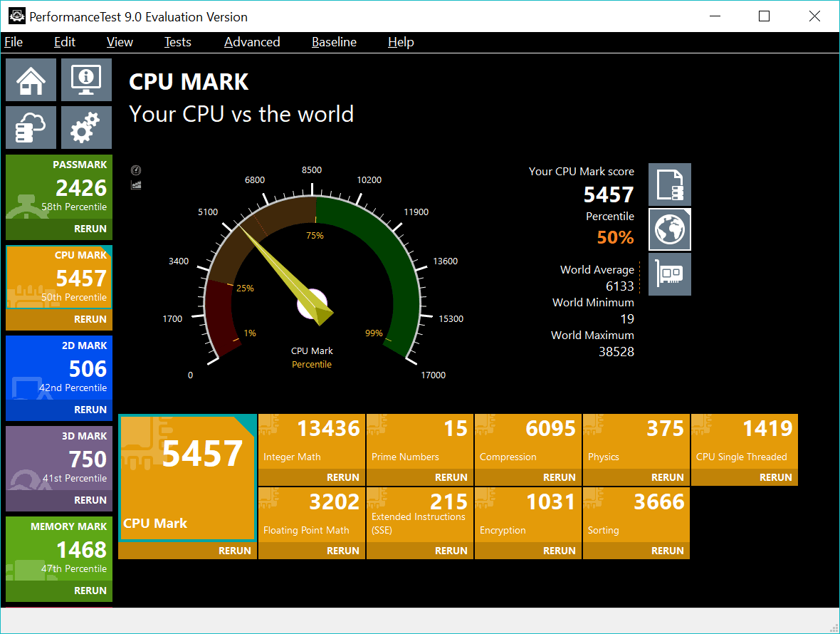
Task: Select the small gauge view icon
Action: coord(136,170)
